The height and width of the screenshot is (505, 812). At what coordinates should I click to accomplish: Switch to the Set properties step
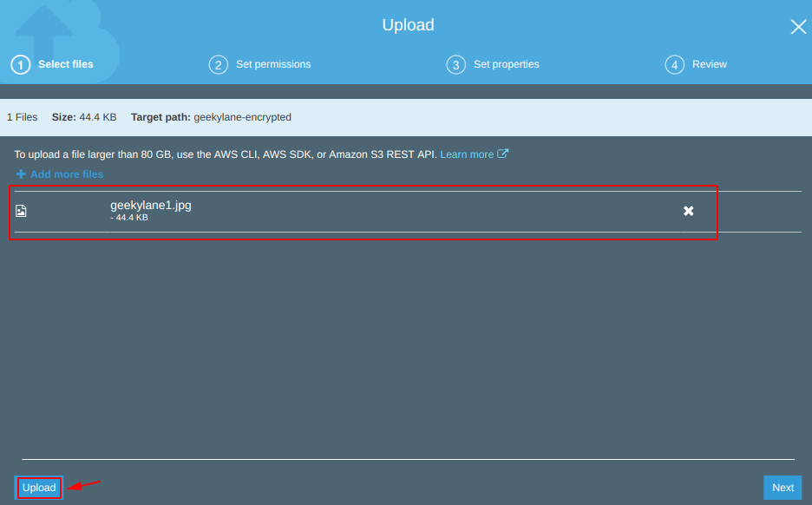click(507, 64)
